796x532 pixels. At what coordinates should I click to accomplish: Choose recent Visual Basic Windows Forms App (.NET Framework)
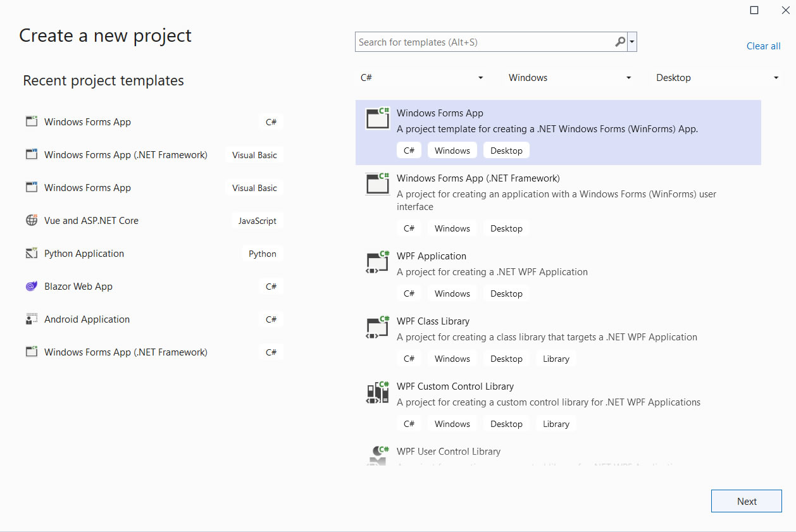click(x=126, y=155)
